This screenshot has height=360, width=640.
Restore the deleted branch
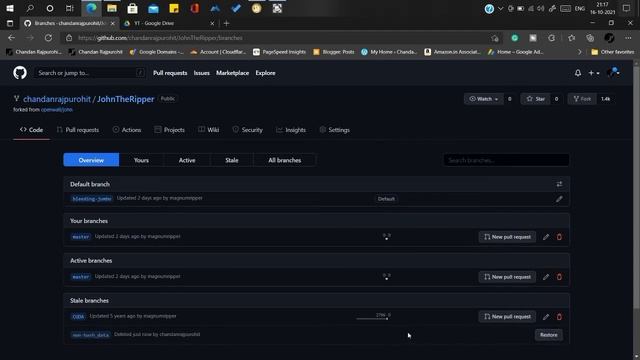point(549,335)
